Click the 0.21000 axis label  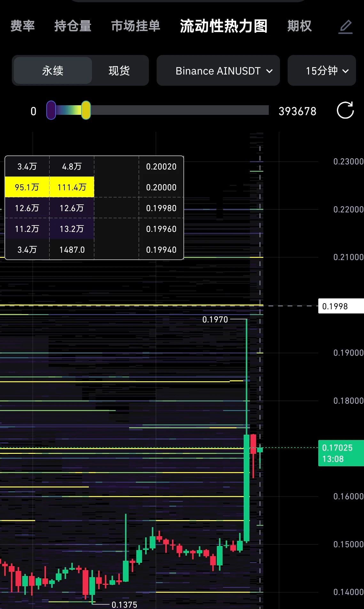[348, 257]
